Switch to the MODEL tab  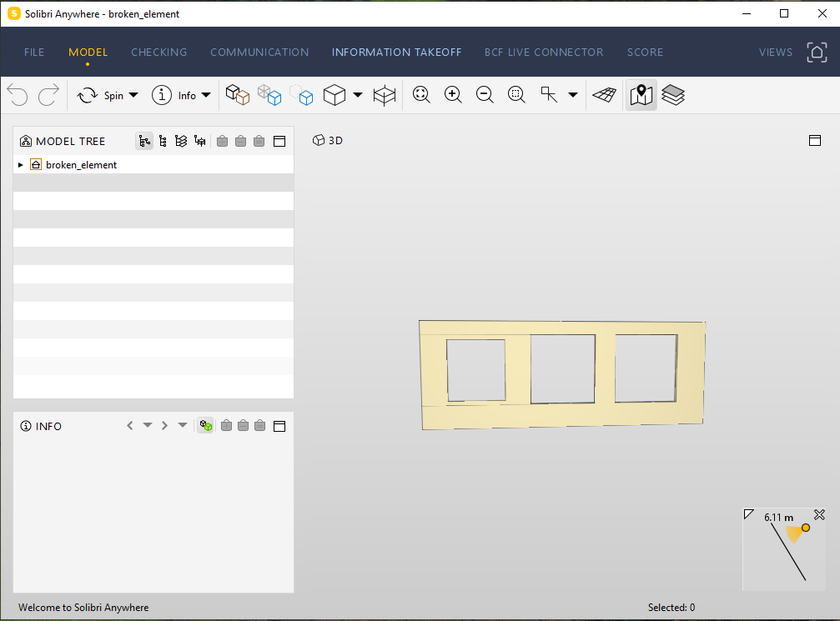pyautogui.click(x=88, y=52)
